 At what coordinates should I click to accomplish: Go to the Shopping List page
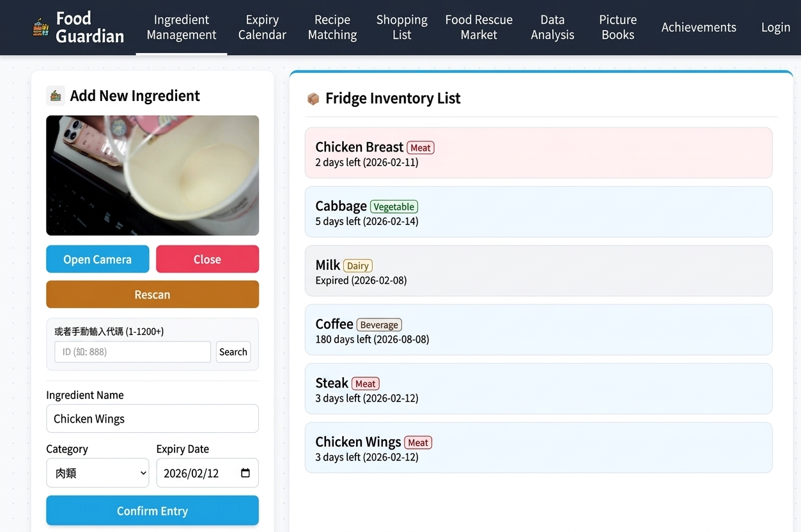click(401, 27)
